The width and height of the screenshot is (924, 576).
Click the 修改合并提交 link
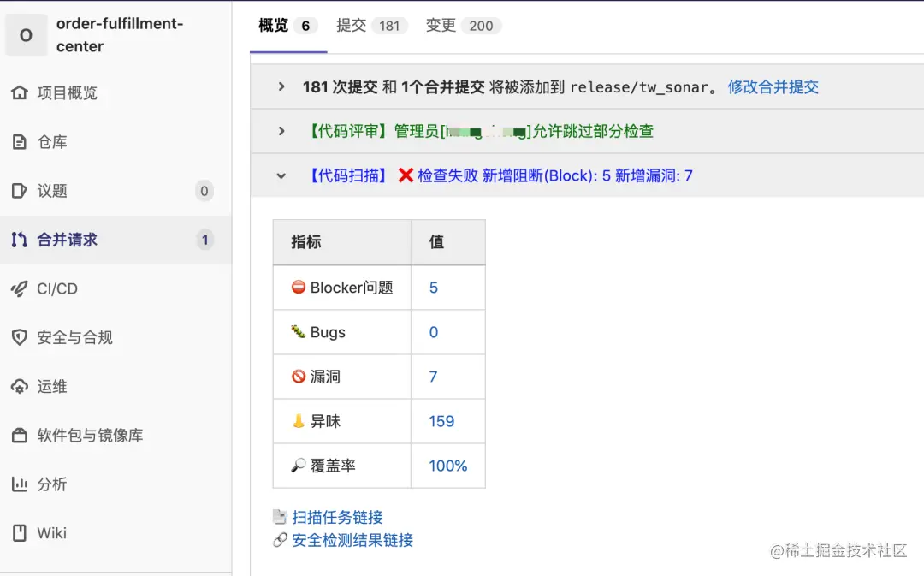click(x=773, y=86)
